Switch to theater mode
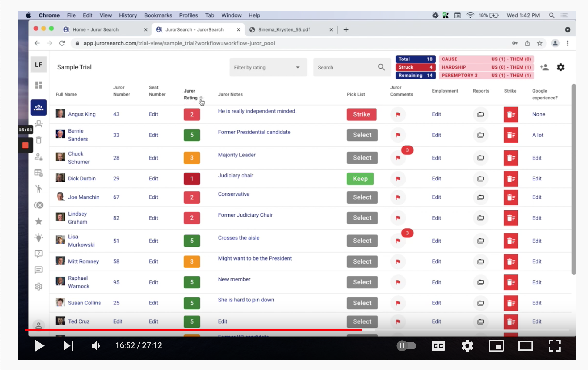588x370 pixels. point(526,346)
